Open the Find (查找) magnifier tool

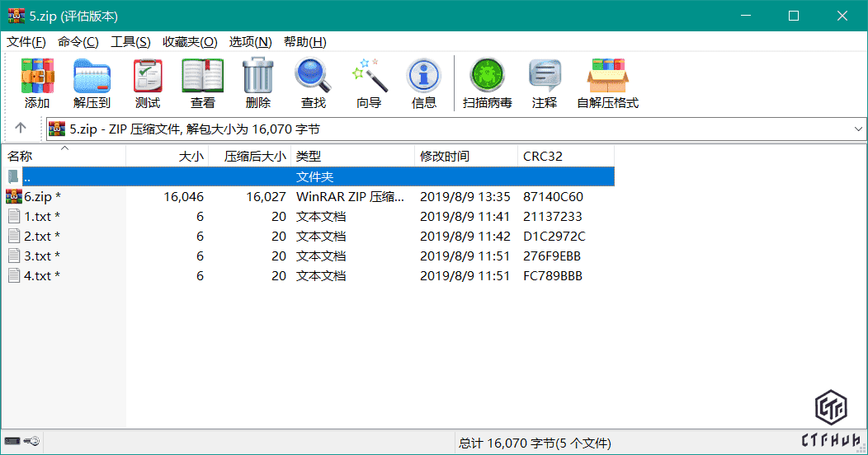point(313,83)
